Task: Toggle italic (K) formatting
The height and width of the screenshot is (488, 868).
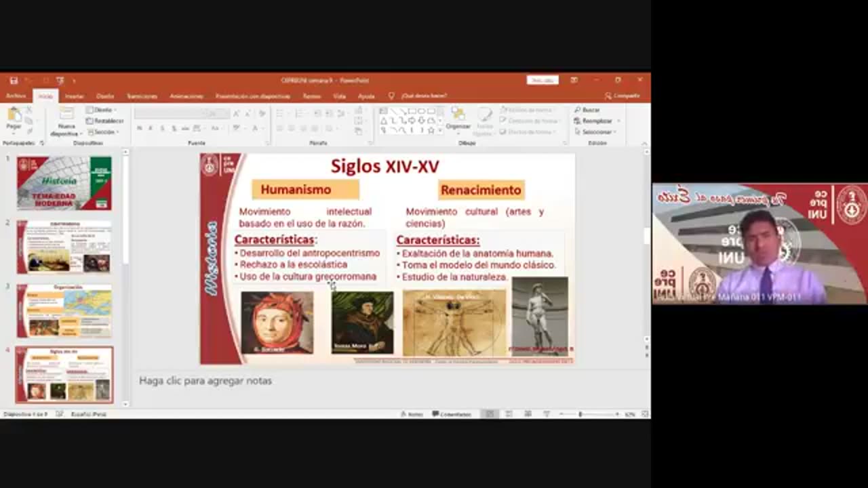Action: coord(151,128)
